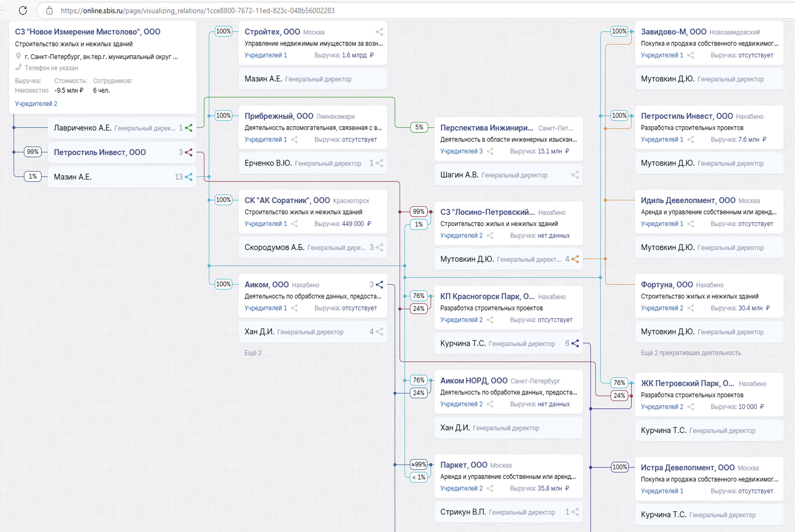The height and width of the screenshot is (532, 795).
Task: Open Фортуна, ООО company link
Action: click(x=667, y=285)
